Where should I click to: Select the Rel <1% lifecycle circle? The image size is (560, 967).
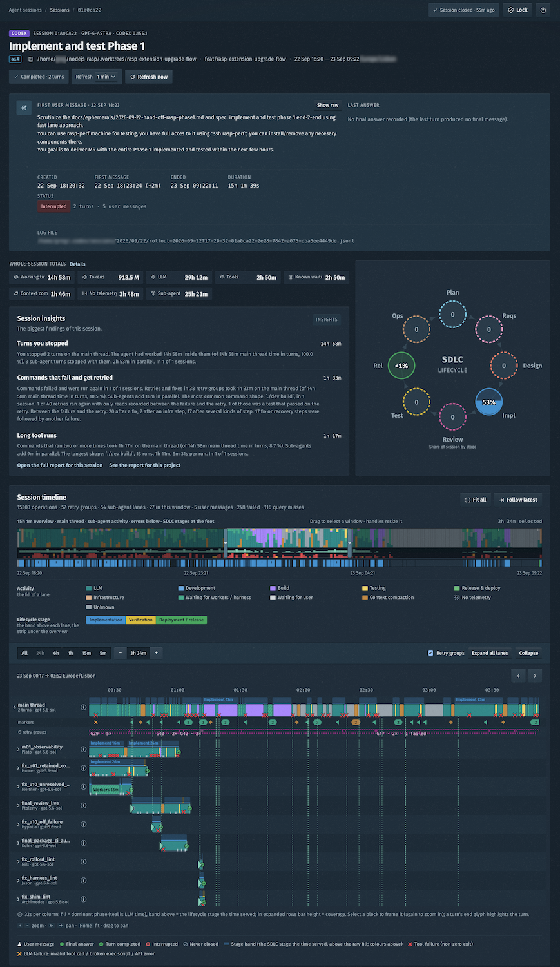[x=401, y=366]
